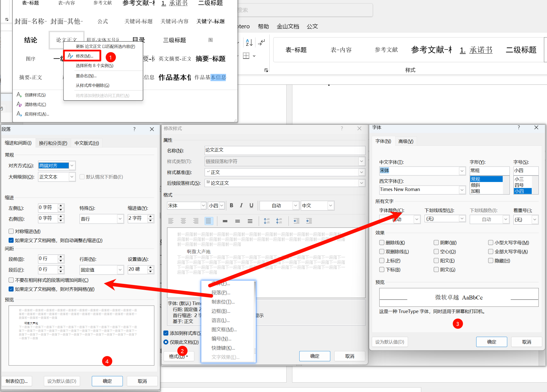Choose 修改(M) from the context menu

(84, 56)
